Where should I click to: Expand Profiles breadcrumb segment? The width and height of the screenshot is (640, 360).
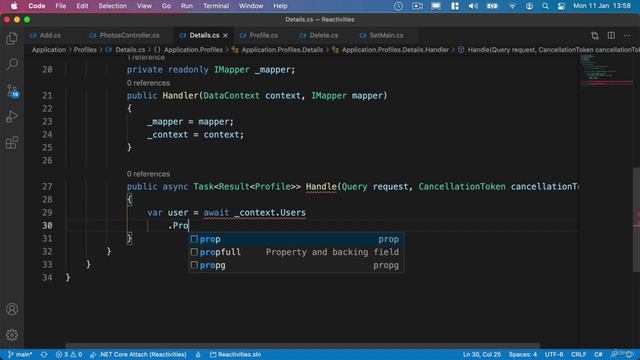85,50
